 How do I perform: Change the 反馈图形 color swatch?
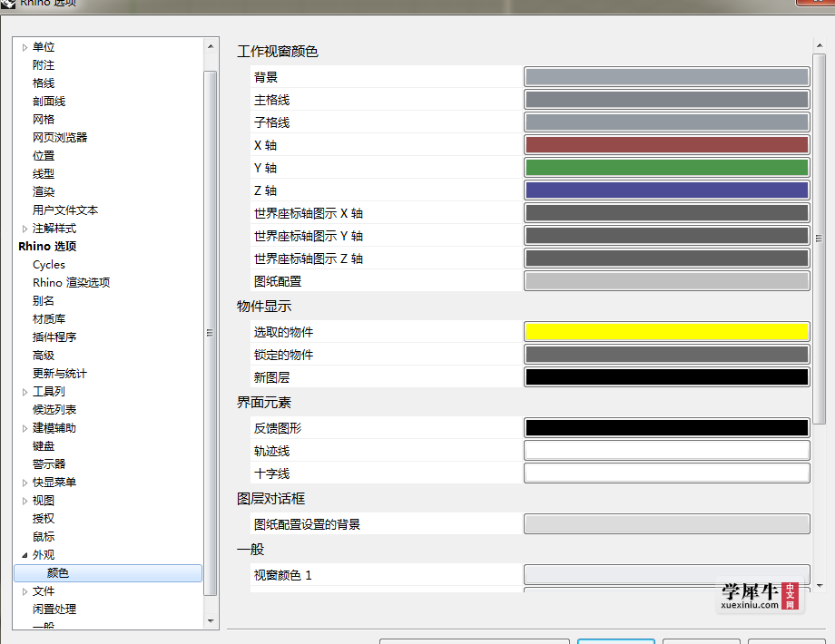tap(667, 428)
